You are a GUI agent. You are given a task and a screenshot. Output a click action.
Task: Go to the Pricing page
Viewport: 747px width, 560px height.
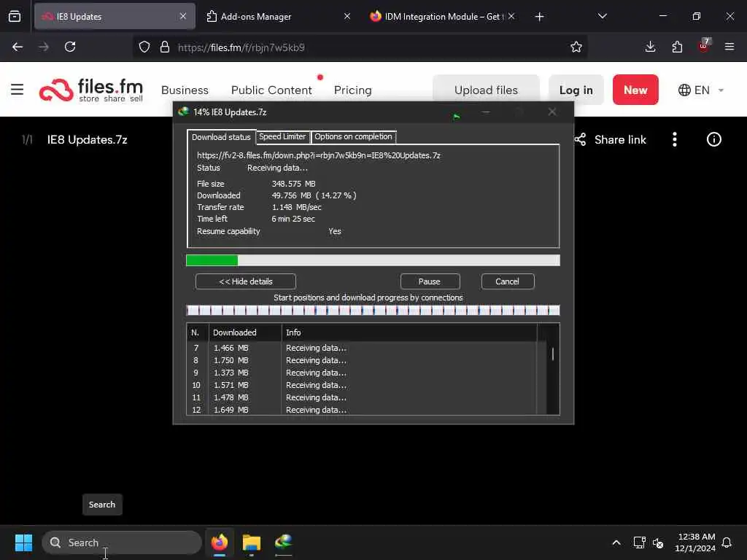(352, 90)
